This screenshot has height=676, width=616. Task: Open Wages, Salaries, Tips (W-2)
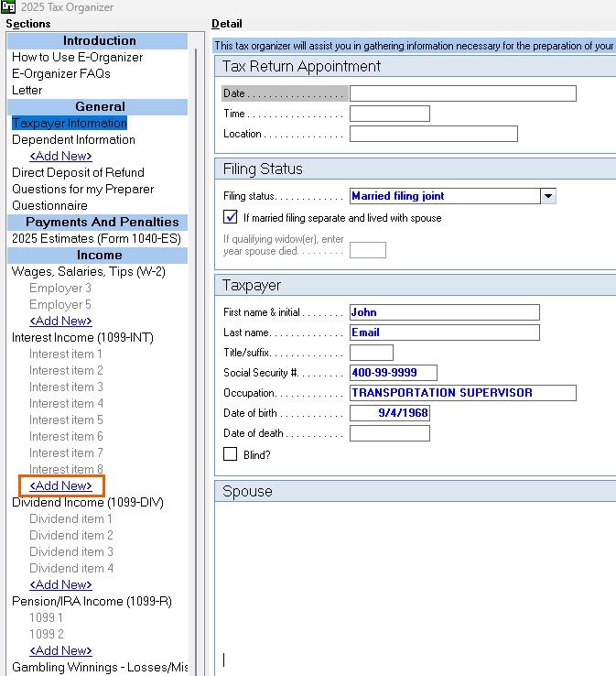tap(88, 271)
